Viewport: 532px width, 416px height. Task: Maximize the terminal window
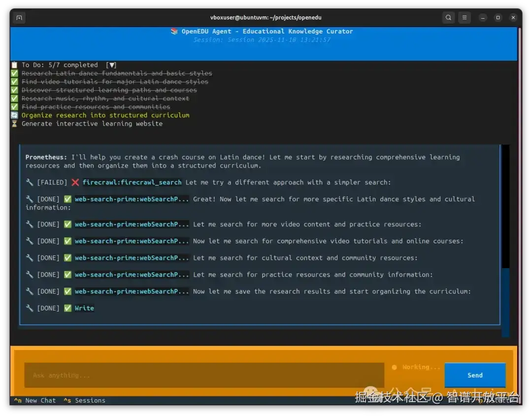click(498, 18)
